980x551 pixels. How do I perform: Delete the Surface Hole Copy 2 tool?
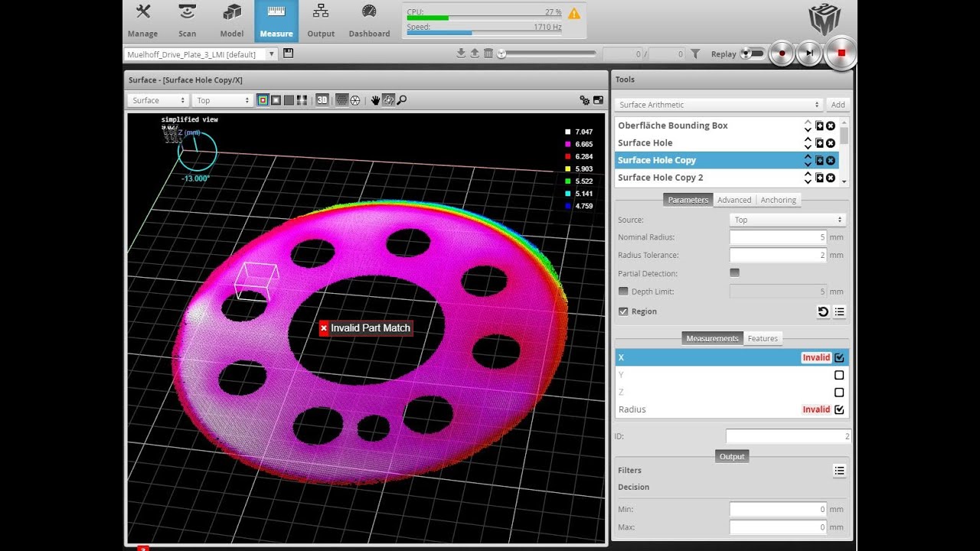(831, 178)
